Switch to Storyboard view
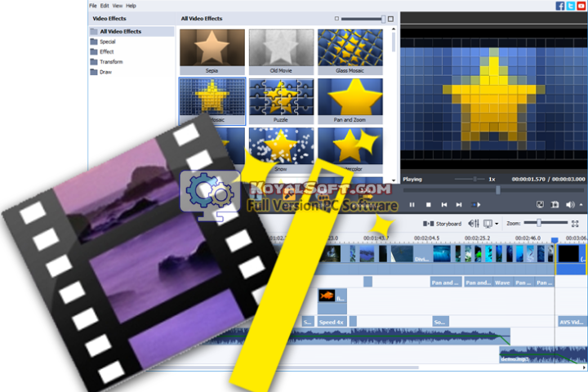 coord(443,224)
